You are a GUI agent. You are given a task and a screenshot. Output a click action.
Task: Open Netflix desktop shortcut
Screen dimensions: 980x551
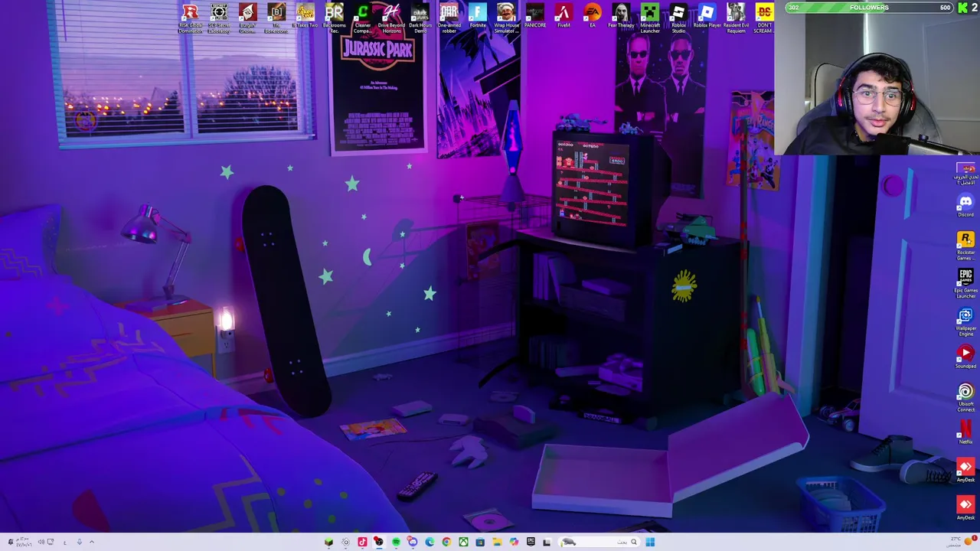(965, 432)
